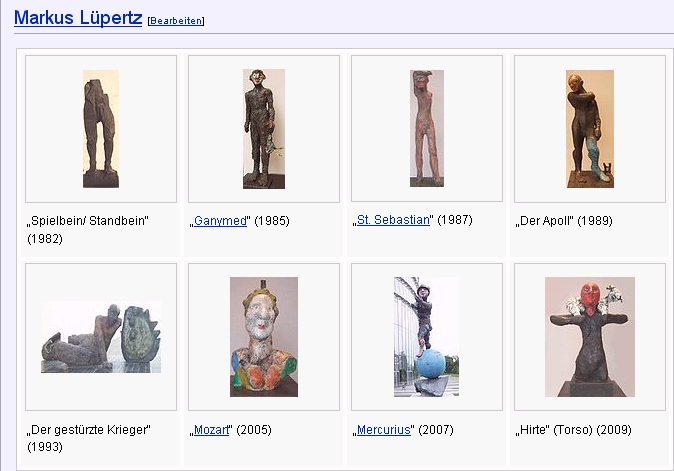
Task: Follow the St. Sebastian caption link
Action: [x=393, y=220]
